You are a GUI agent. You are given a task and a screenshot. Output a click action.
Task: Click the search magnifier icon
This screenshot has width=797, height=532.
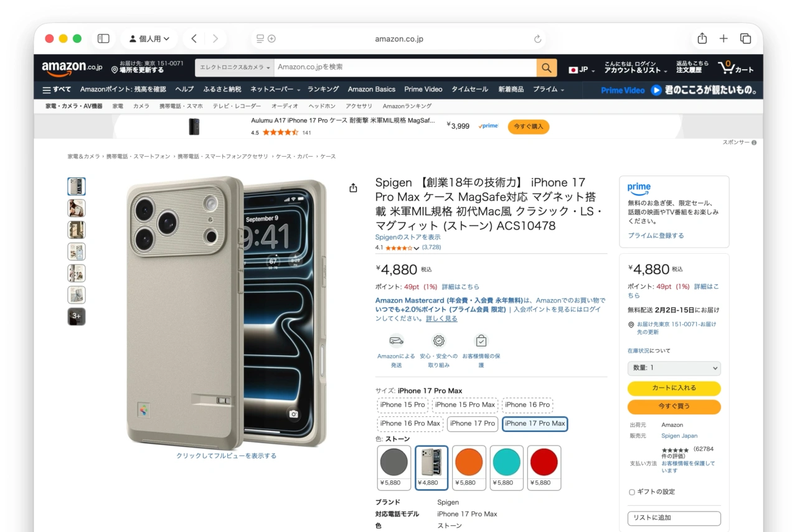pyautogui.click(x=546, y=67)
